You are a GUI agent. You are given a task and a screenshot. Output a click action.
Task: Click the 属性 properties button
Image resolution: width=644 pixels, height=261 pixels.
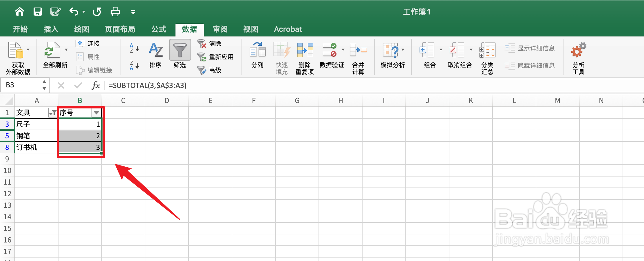pos(88,57)
